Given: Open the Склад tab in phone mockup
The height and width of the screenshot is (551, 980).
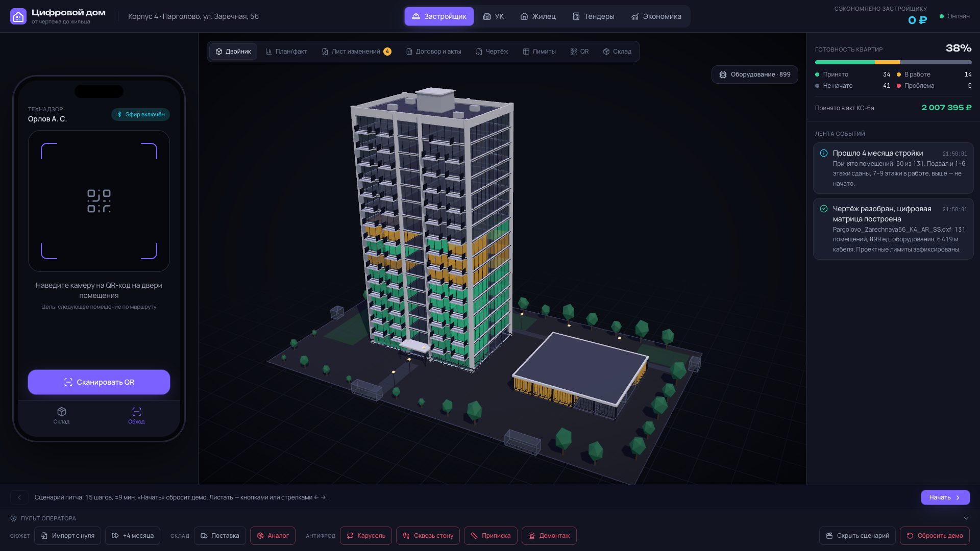Looking at the screenshot, I should [61, 416].
